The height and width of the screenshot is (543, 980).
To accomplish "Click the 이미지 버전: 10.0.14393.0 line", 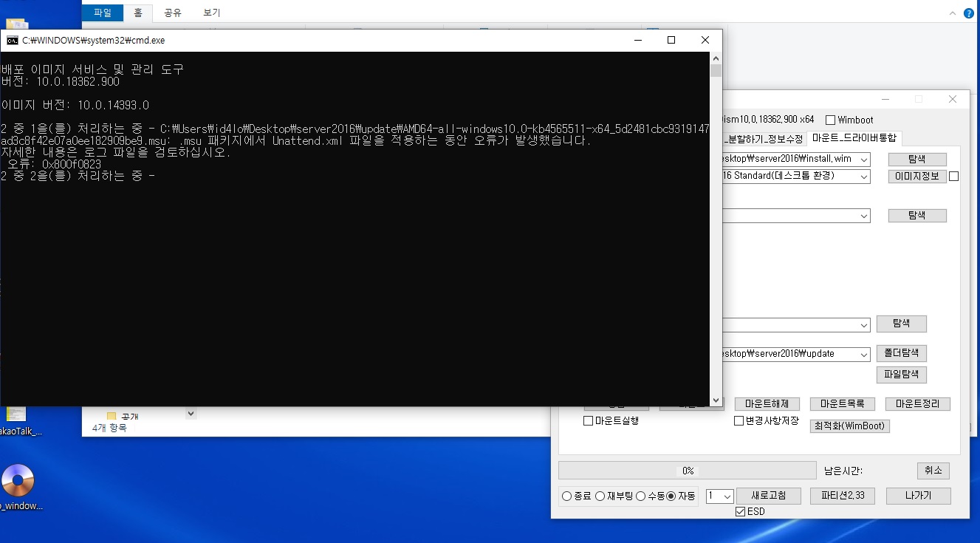I will click(x=75, y=105).
